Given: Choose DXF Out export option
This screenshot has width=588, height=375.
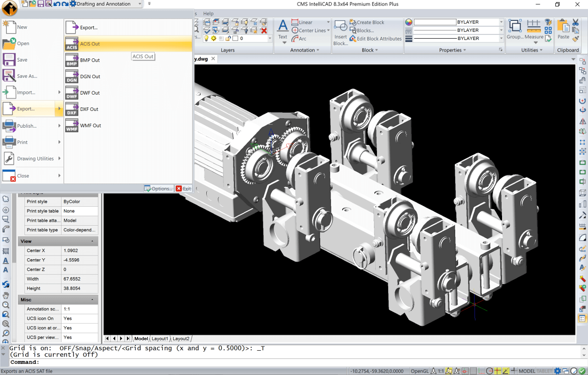Looking at the screenshot, I should click(128, 109).
